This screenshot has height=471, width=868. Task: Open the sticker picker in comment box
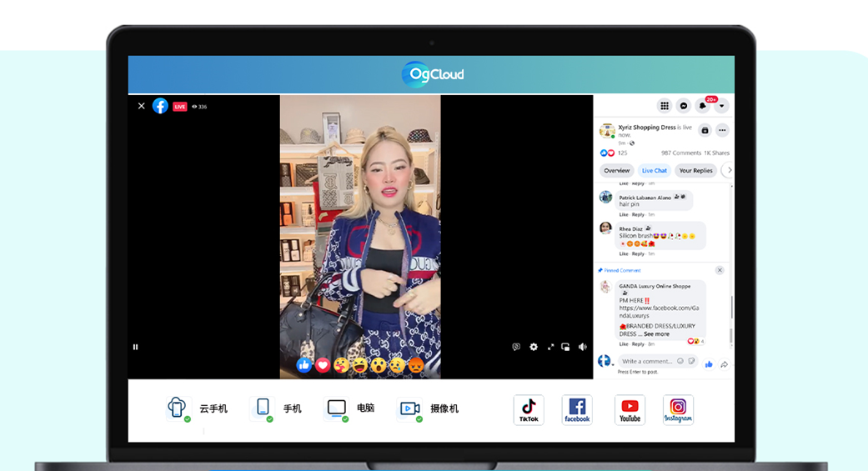point(691,362)
